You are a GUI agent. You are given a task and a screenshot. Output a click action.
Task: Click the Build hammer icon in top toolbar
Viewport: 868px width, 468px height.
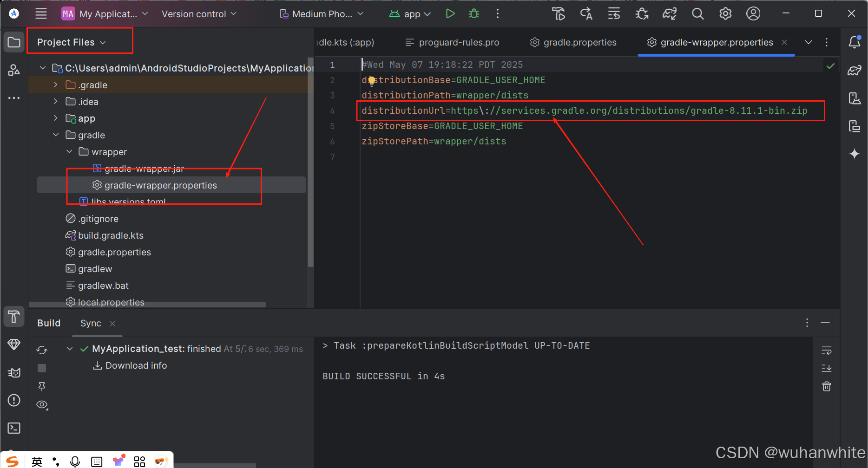coord(559,14)
